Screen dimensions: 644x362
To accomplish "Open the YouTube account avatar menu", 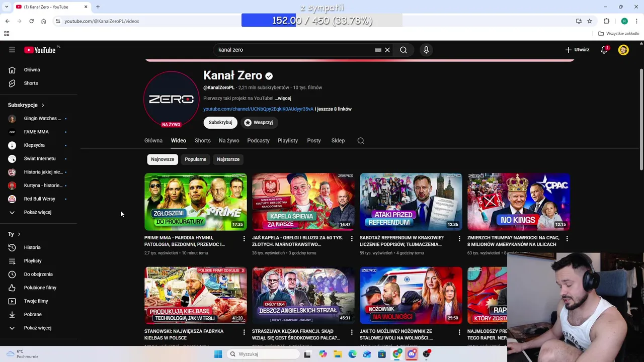I will pyautogui.click(x=623, y=50).
